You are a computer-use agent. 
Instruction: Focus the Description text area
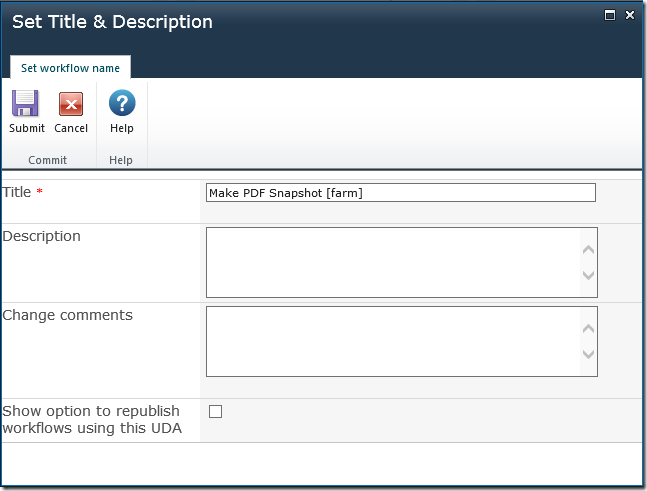pyautogui.click(x=392, y=262)
